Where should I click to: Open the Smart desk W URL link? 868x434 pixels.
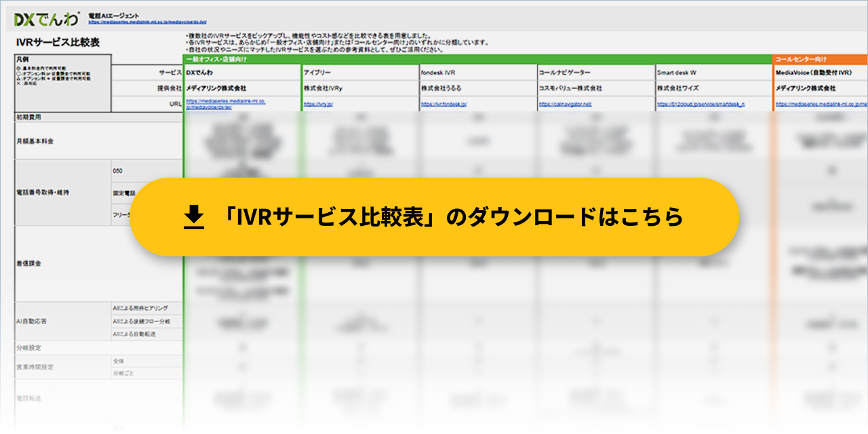tap(701, 104)
